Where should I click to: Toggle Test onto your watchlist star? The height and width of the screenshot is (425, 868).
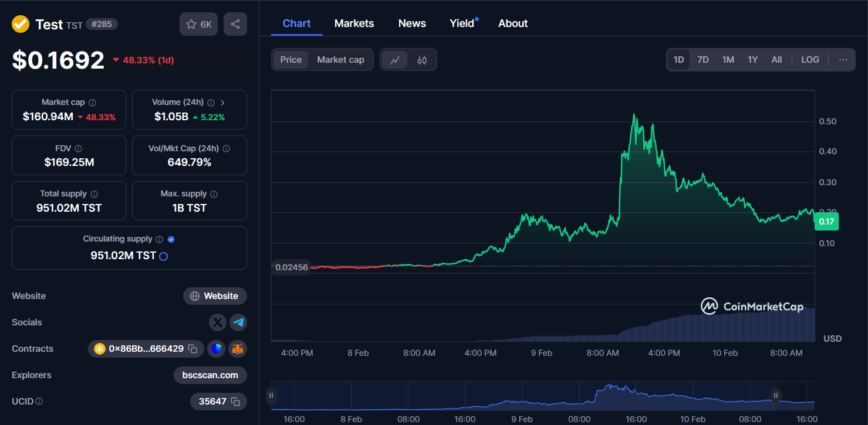(x=191, y=23)
